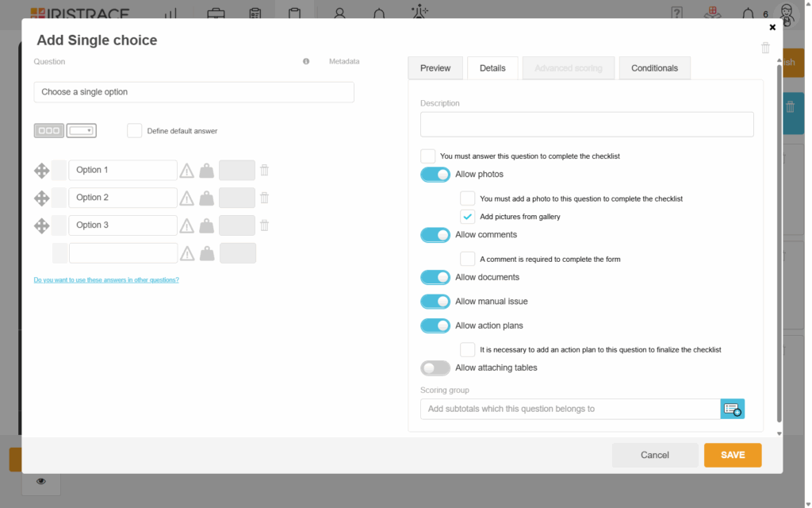
Task: Click into the Description input field
Action: tap(587, 125)
